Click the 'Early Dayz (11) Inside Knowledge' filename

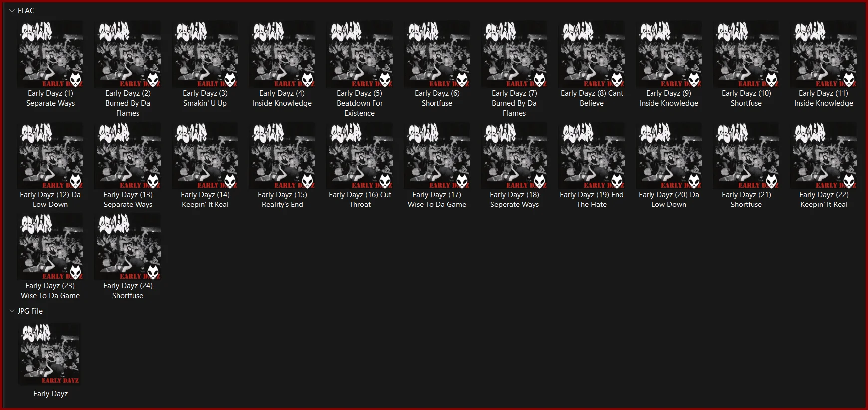pyautogui.click(x=824, y=98)
